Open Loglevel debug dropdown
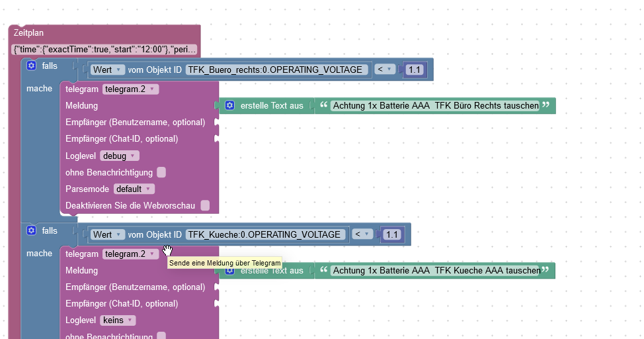Screen dimensions: 644x339 pos(120,156)
